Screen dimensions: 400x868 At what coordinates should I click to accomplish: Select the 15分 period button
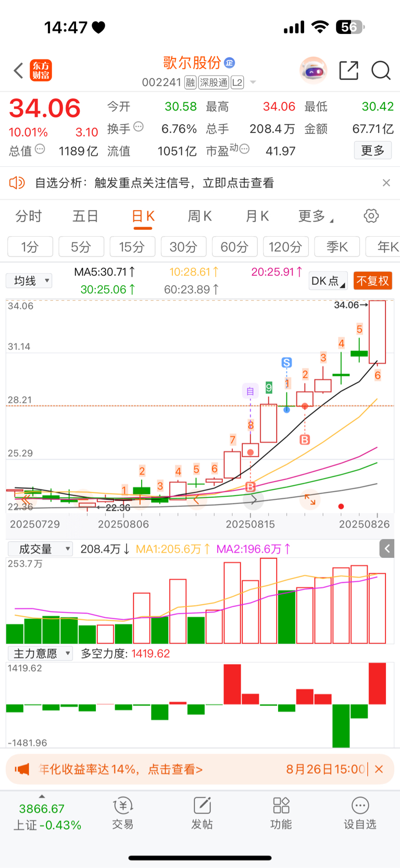pyautogui.click(x=132, y=247)
